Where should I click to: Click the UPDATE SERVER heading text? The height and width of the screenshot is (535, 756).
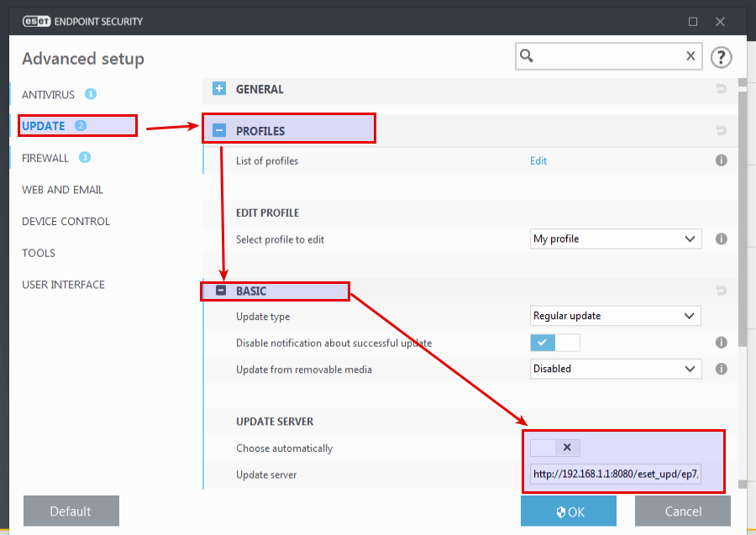(x=275, y=422)
